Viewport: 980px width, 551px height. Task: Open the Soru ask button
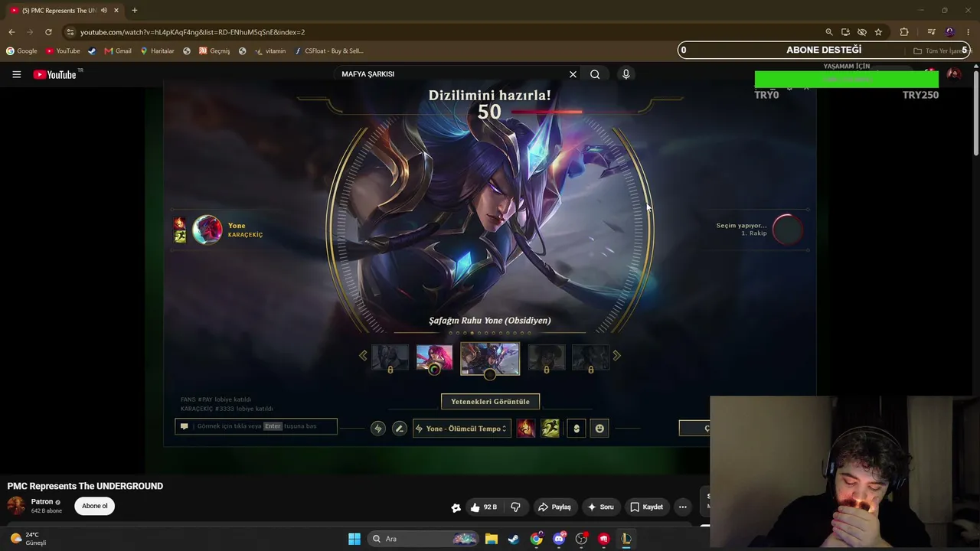pyautogui.click(x=600, y=507)
